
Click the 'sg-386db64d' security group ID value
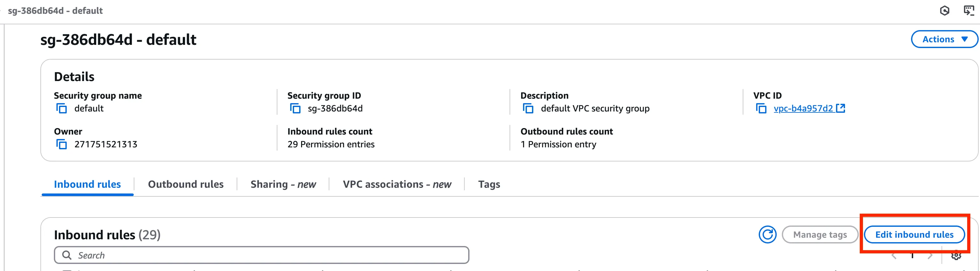coord(335,109)
